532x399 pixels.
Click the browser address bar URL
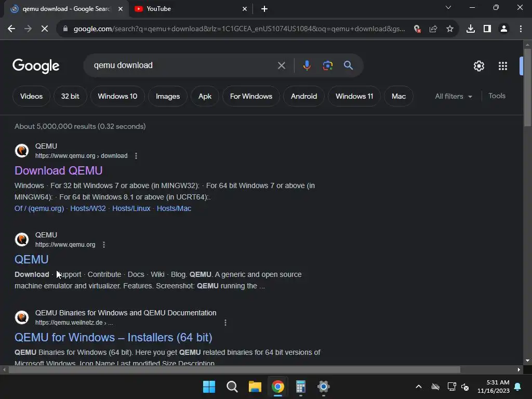239,29
